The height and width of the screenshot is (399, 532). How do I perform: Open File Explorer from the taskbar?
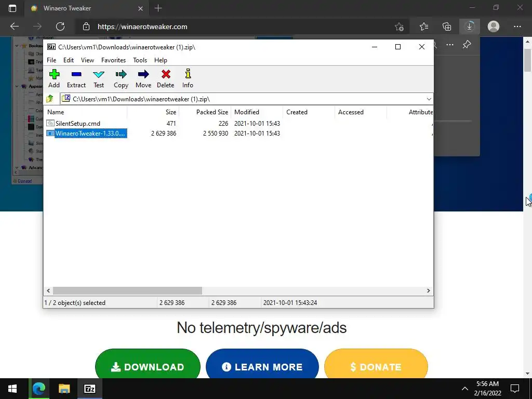64,389
